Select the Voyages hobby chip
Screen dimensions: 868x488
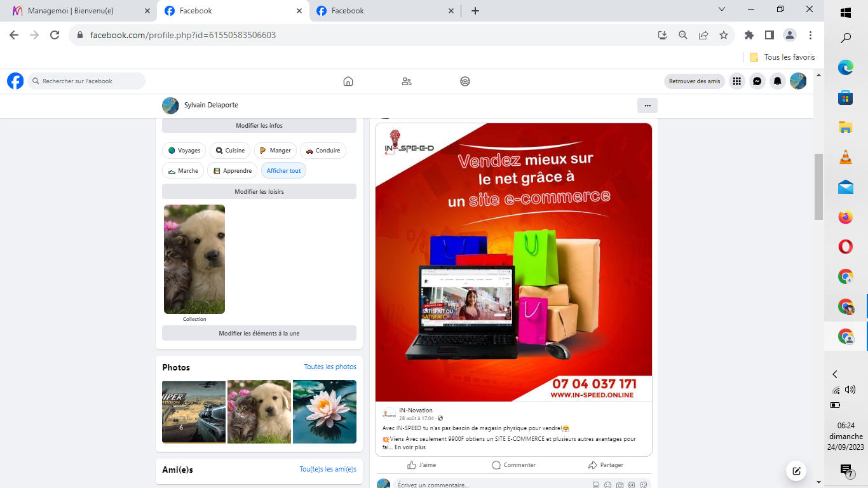click(x=184, y=151)
